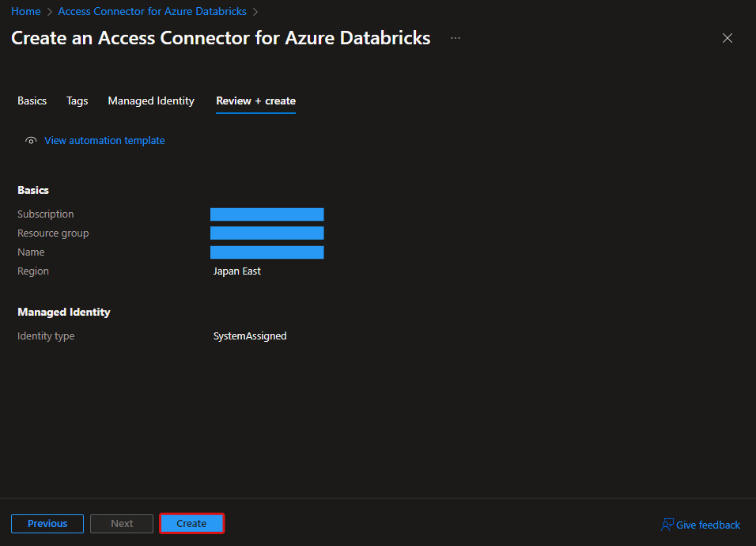
Task: Open the ellipsis more options menu
Action: [x=455, y=38]
